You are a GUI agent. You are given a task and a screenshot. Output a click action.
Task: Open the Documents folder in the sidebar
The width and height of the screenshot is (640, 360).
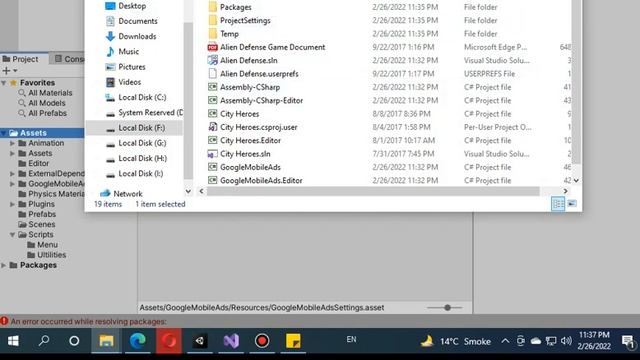click(138, 21)
